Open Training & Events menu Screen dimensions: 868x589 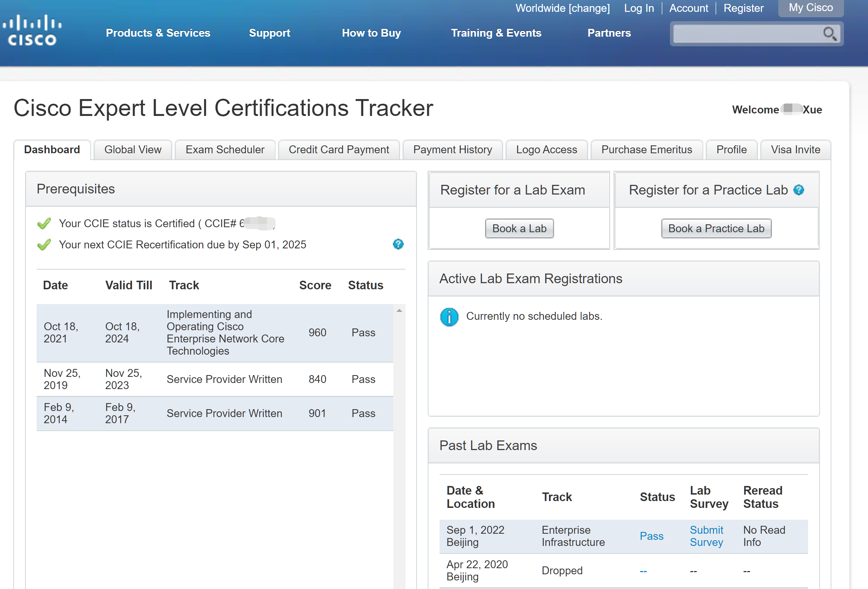(x=496, y=33)
